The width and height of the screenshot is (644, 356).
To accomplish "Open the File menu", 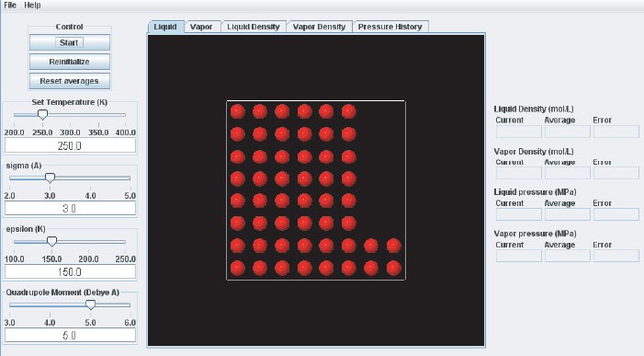I will 10,5.
